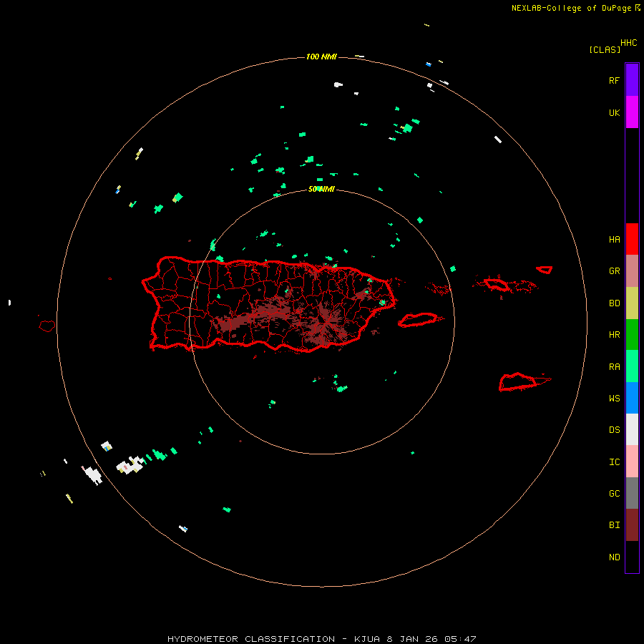Choose the white DS color swatch
This screenshot has height=644, width=644.
click(632, 429)
